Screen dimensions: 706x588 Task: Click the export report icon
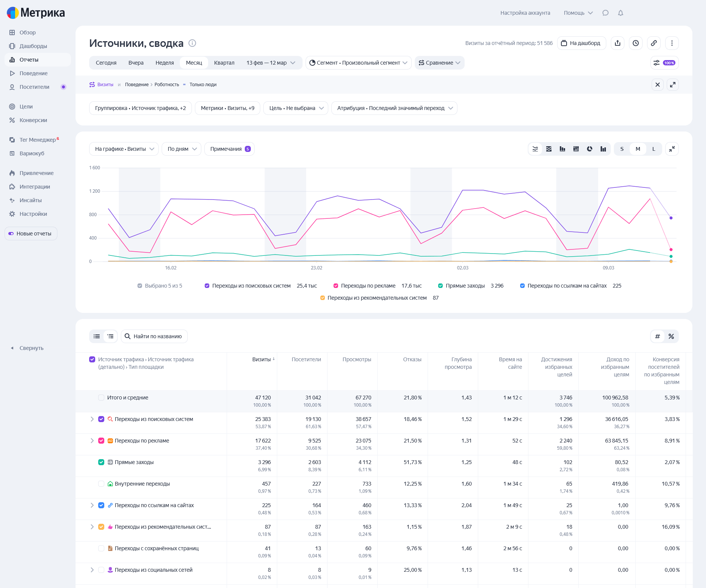pyautogui.click(x=618, y=43)
